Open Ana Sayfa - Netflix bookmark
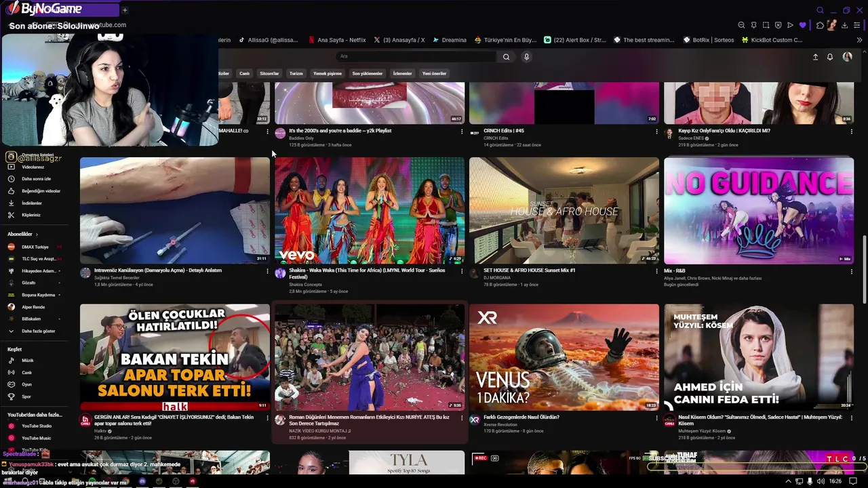Viewport: 868px width, 488px height. [337, 40]
